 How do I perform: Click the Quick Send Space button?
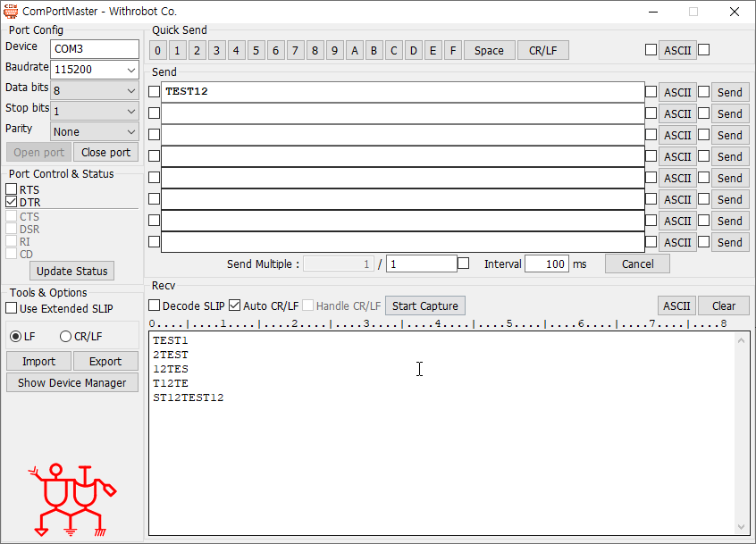click(489, 51)
